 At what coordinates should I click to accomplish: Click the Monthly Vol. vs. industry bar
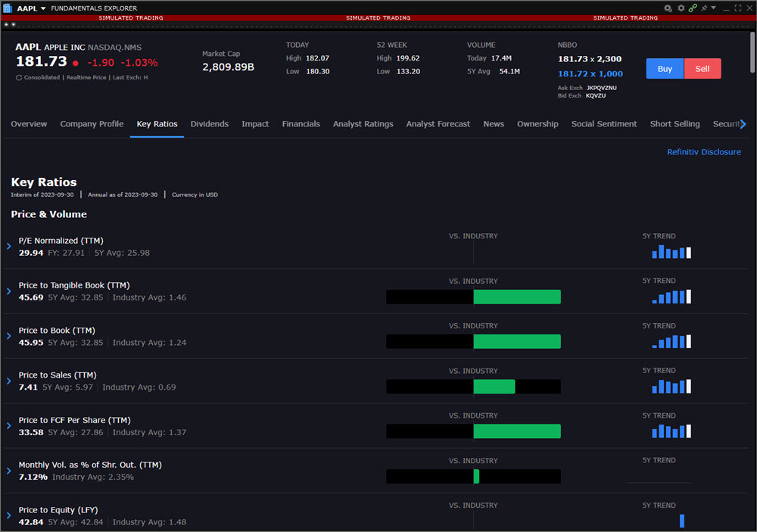pos(474,477)
